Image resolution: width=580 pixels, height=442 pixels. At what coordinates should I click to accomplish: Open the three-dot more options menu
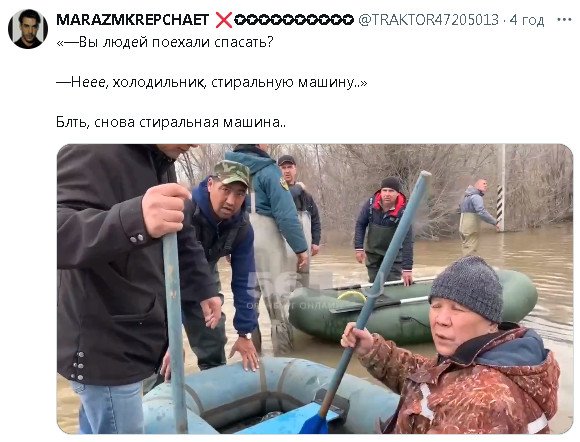tap(564, 20)
